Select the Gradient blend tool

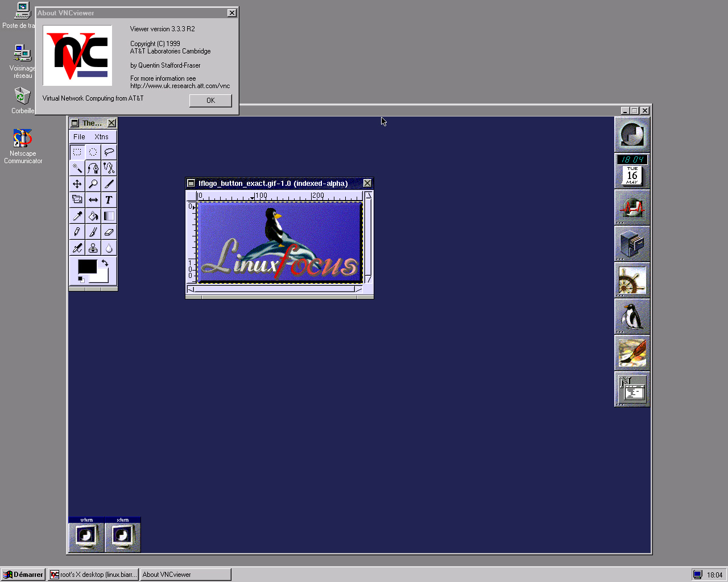click(109, 216)
